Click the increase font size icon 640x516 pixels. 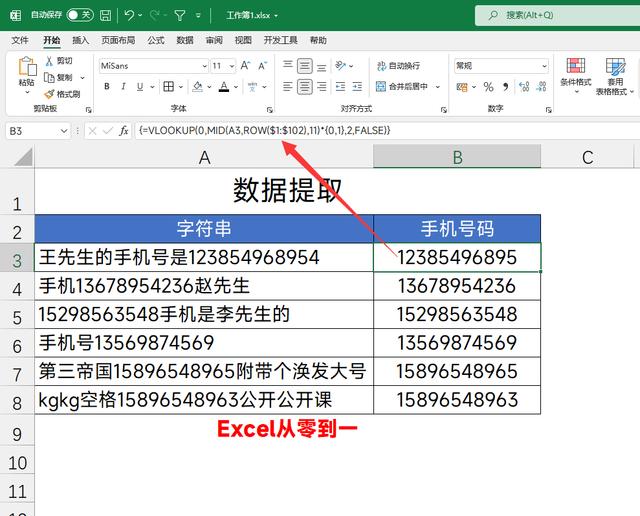click(x=245, y=65)
